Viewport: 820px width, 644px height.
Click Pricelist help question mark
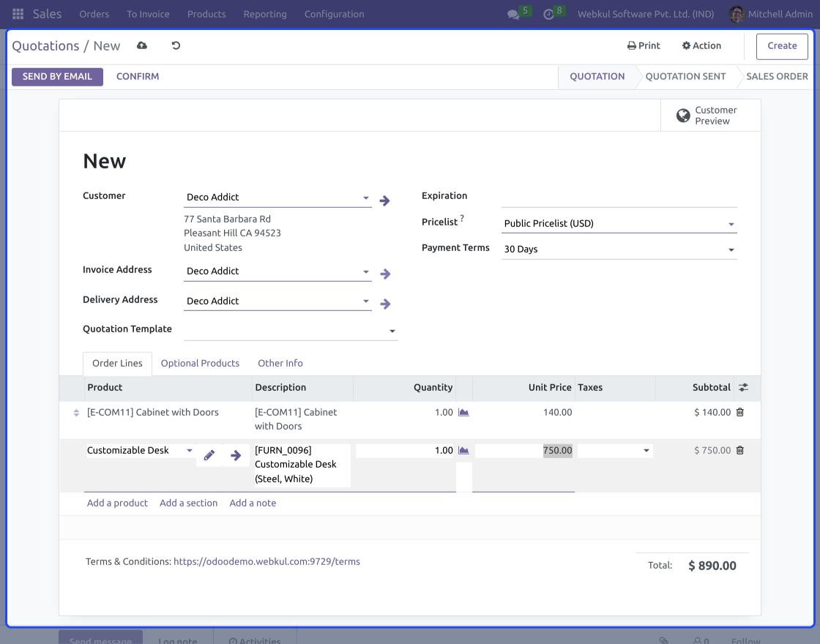(462, 219)
